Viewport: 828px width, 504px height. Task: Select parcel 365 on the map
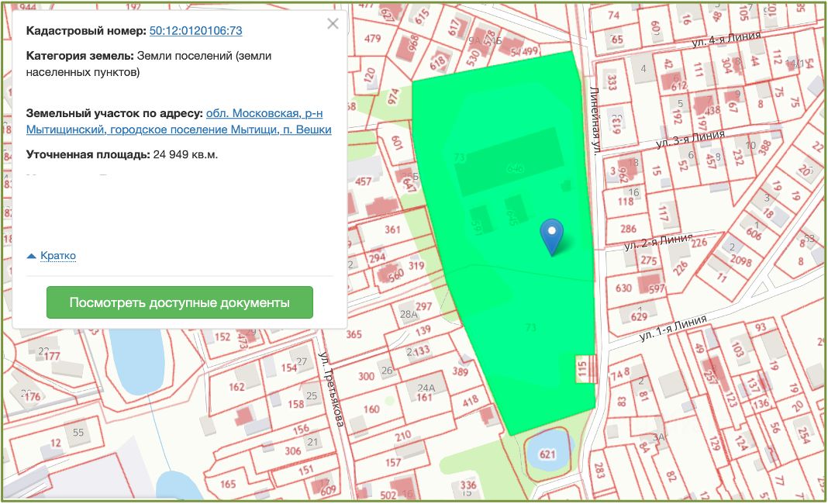(x=354, y=334)
